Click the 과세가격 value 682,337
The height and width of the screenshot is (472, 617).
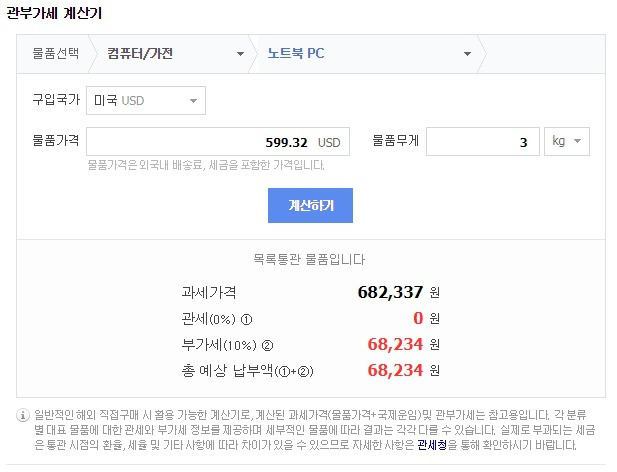(390, 292)
